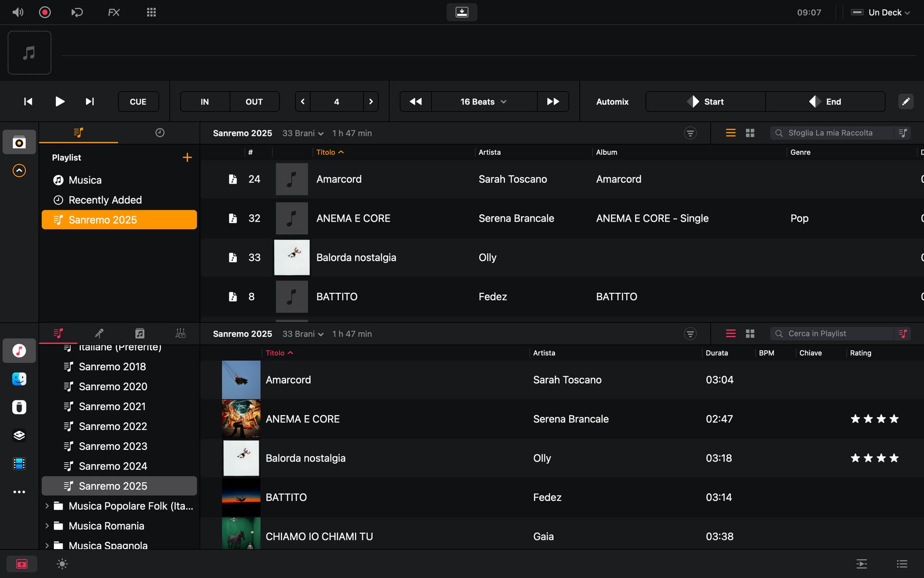
Task: Switch lower browser to list view
Action: pyautogui.click(x=731, y=334)
